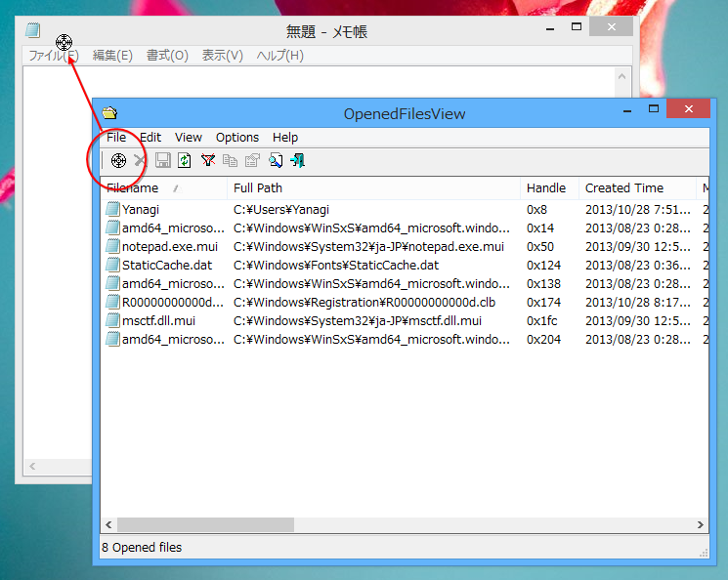
Task: Click created time 2013/10/28 8:17...
Action: [638, 303]
